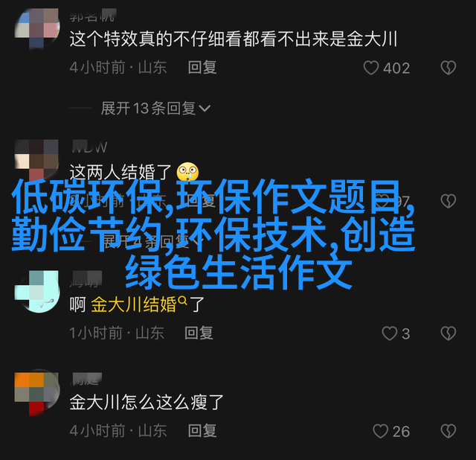Screen dimensions: 476x460
Task: Dislike the 金大川怎么这么瘦了 comment
Action: pos(448,431)
